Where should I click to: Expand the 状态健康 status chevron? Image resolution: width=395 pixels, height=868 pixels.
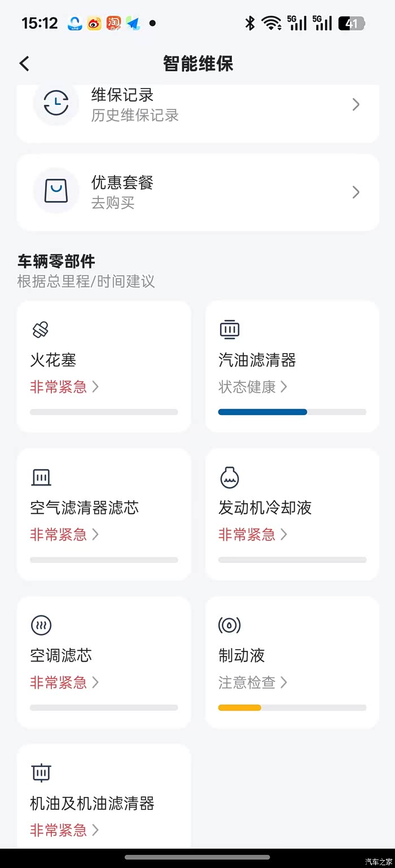click(284, 387)
